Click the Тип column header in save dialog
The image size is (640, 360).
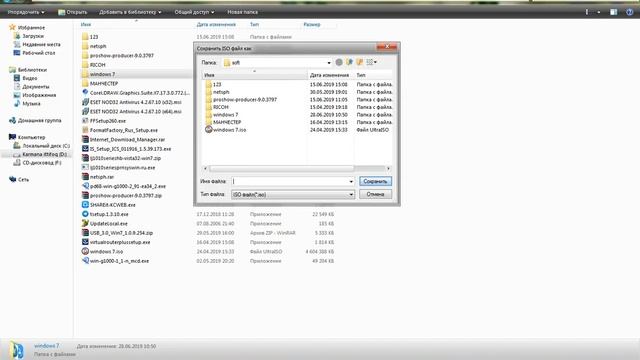click(373, 75)
